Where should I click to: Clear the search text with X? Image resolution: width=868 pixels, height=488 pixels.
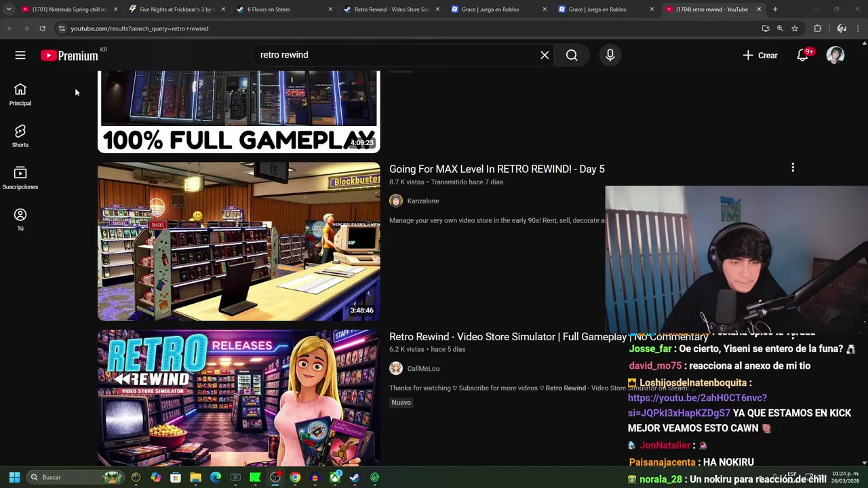click(x=545, y=56)
